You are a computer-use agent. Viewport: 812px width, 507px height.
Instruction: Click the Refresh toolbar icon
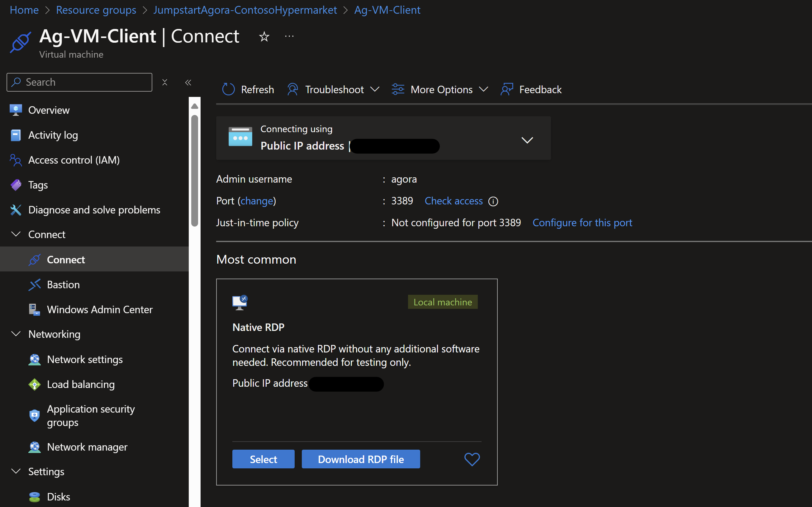pyautogui.click(x=229, y=89)
